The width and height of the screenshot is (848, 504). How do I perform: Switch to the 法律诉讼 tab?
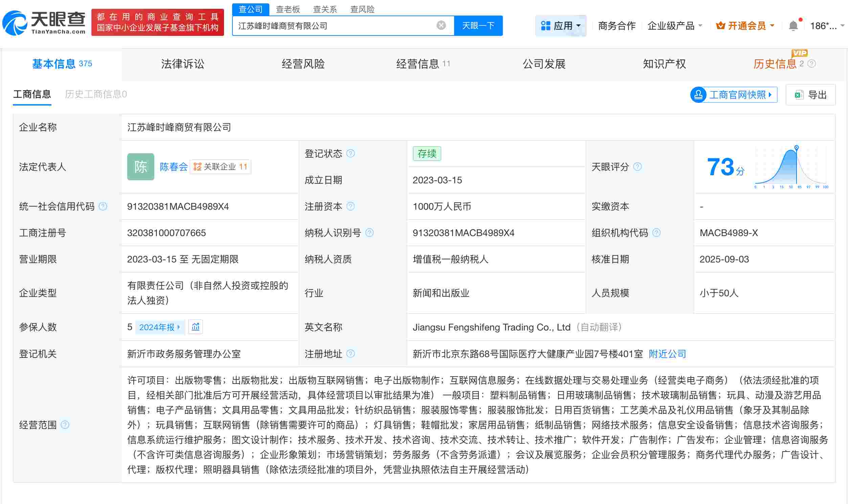(183, 64)
